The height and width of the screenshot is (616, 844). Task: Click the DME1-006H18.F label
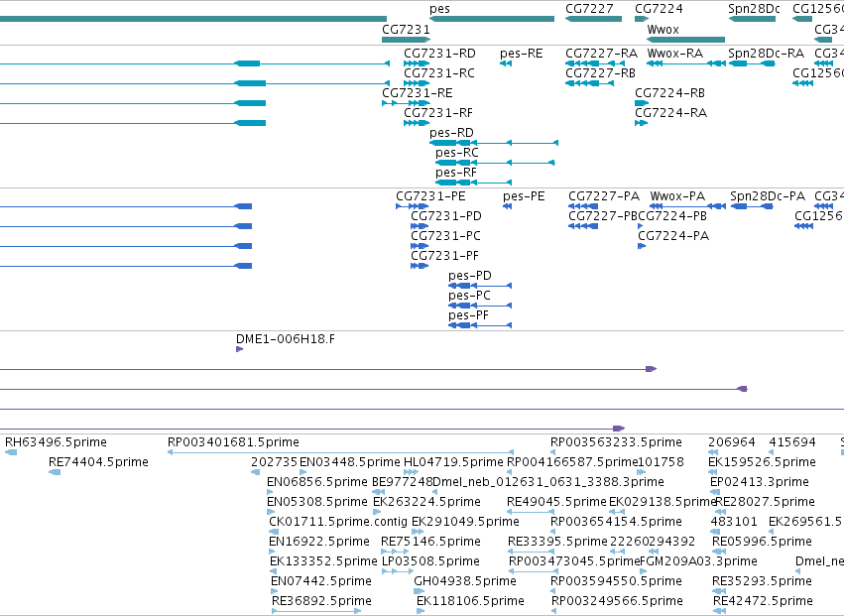click(x=286, y=339)
